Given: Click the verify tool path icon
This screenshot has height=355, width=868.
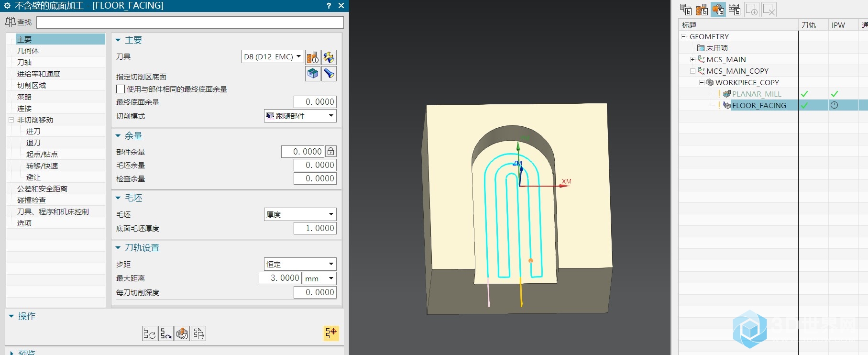Looking at the screenshot, I should click(x=182, y=333).
